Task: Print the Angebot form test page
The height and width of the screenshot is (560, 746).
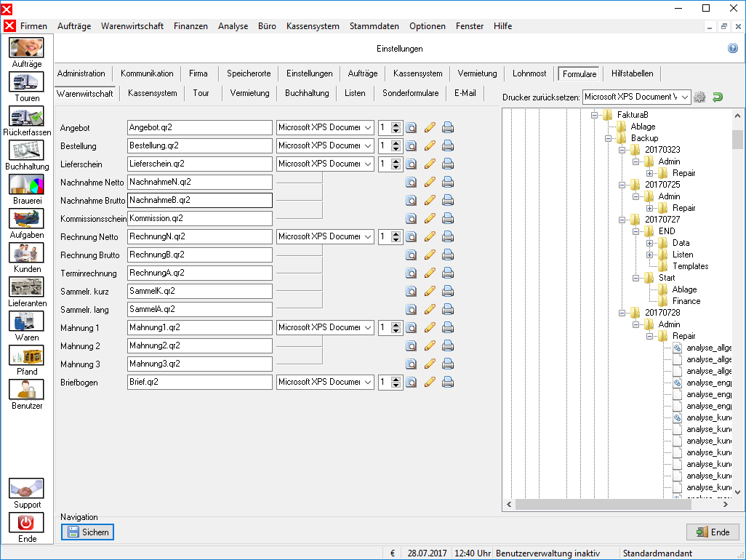Action: 448,127
